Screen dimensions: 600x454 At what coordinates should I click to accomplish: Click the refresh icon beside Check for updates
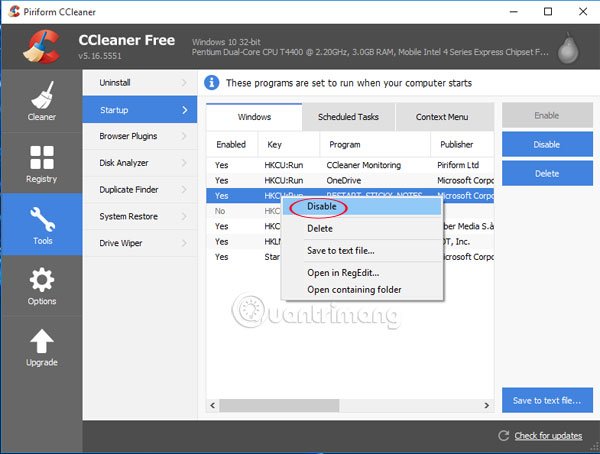(x=504, y=436)
